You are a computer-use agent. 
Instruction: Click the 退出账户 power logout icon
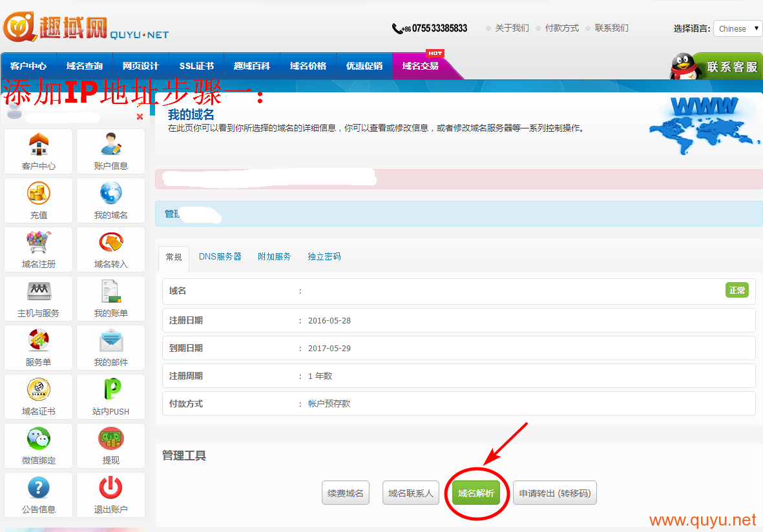[111, 488]
